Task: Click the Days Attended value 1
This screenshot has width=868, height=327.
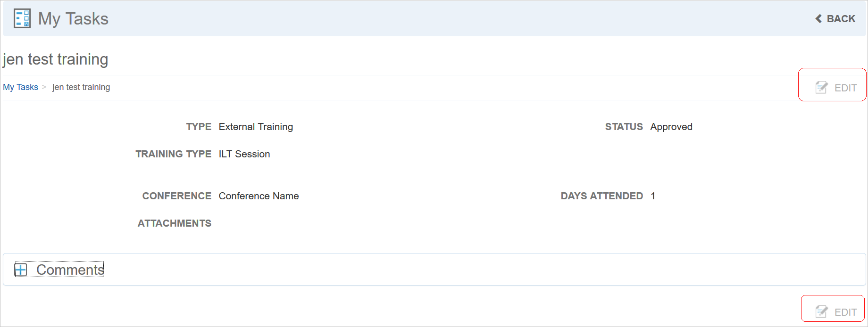Action: coord(653,196)
